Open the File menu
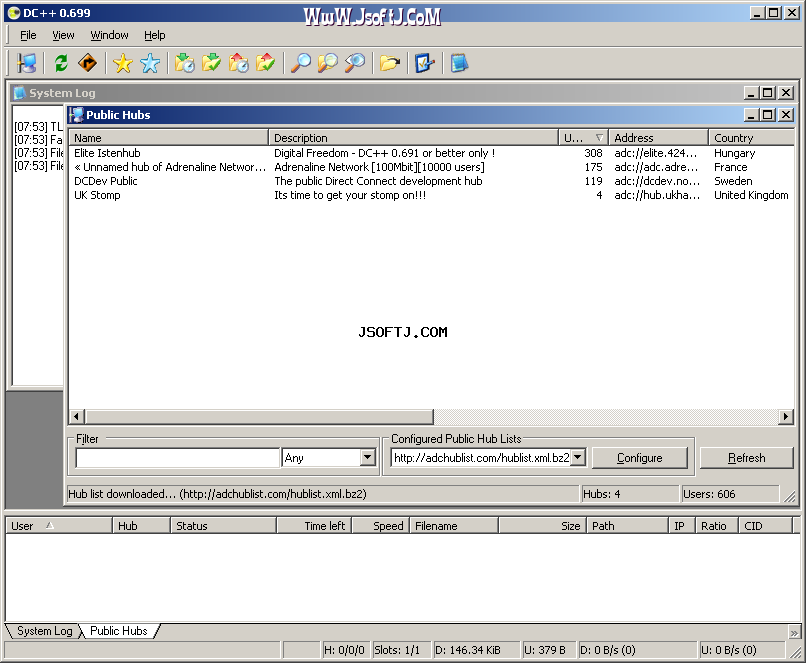 [28, 35]
